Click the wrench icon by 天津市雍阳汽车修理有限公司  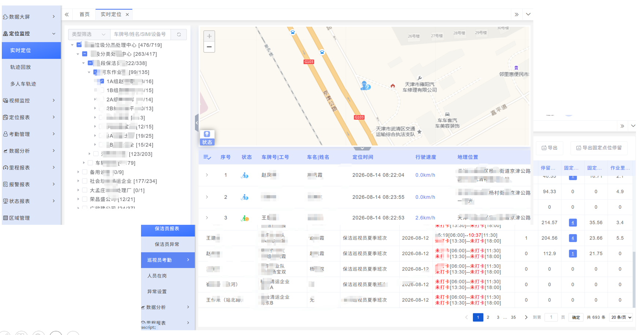pyautogui.click(x=420, y=78)
